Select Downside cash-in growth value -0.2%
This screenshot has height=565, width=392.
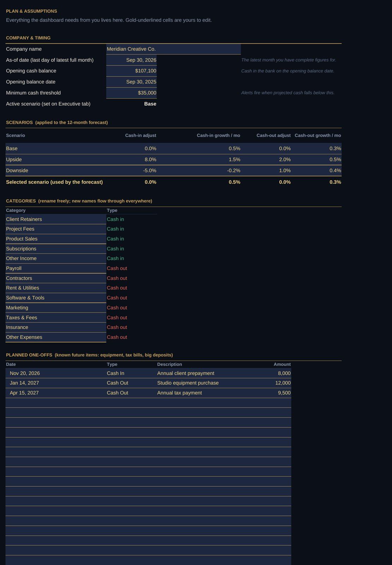(x=199, y=171)
